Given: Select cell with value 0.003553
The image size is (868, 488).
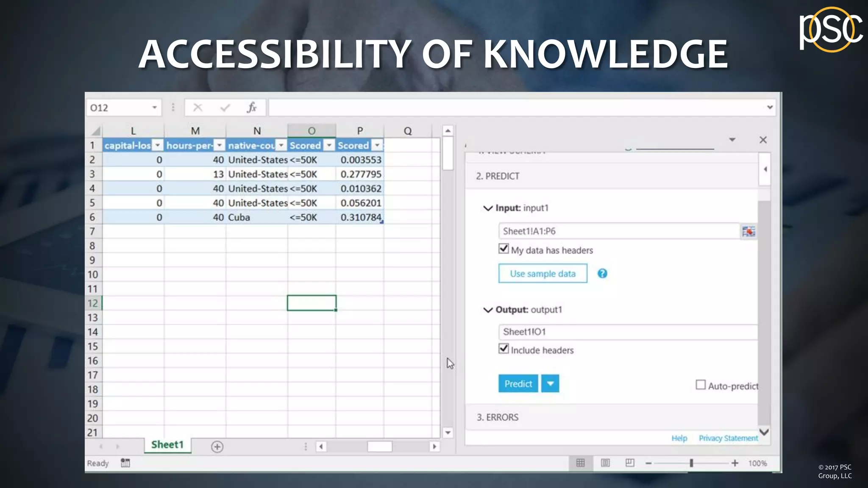Looking at the screenshot, I should point(360,160).
